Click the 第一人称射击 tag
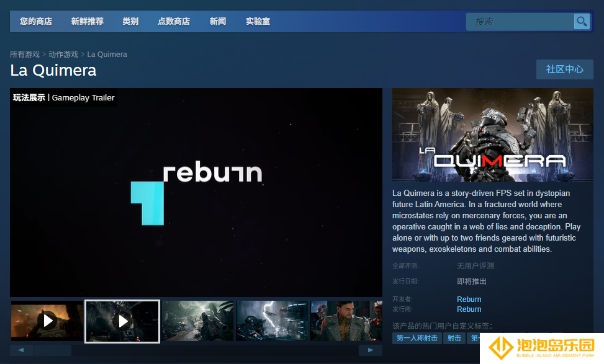 [x=417, y=338]
